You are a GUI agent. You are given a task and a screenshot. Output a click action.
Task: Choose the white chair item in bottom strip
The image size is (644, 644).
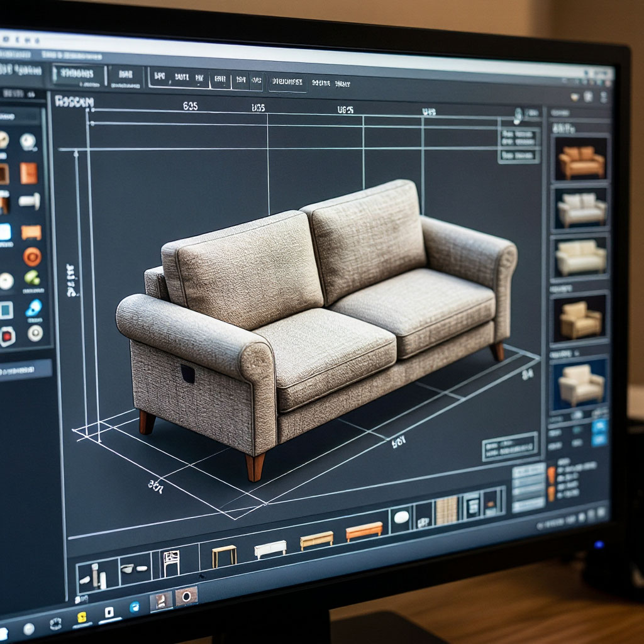tap(171, 563)
